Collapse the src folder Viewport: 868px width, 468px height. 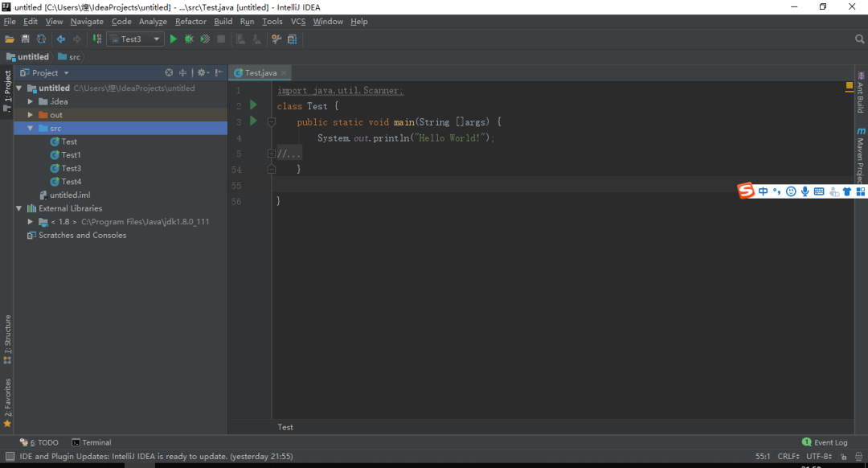31,128
